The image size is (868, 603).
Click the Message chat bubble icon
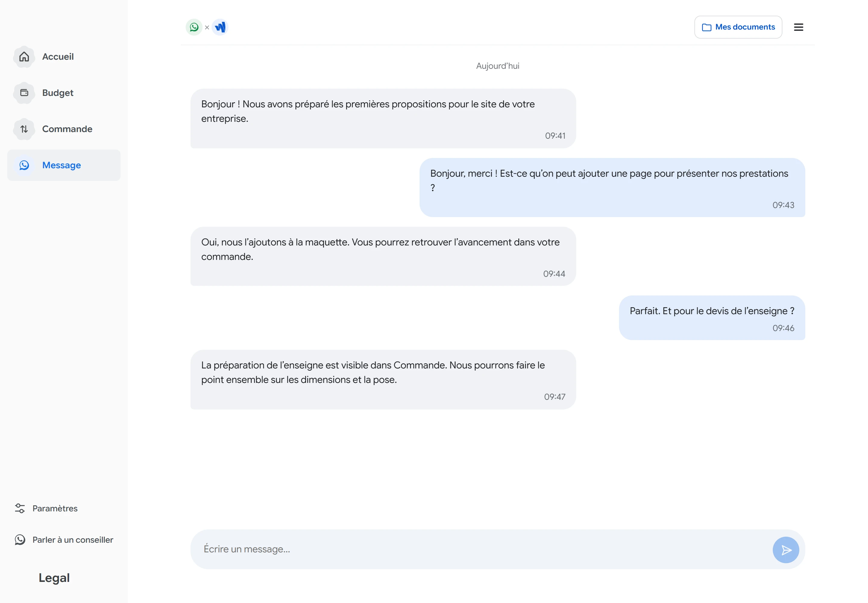pos(24,165)
